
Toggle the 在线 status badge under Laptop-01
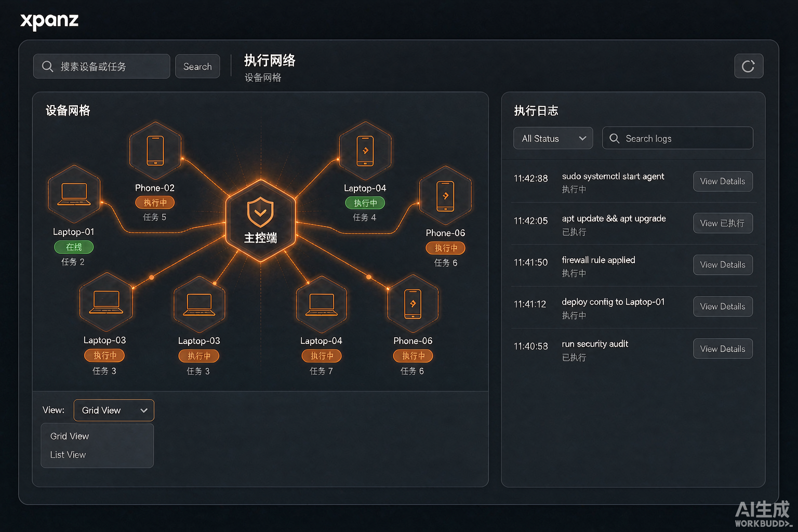tap(74, 247)
